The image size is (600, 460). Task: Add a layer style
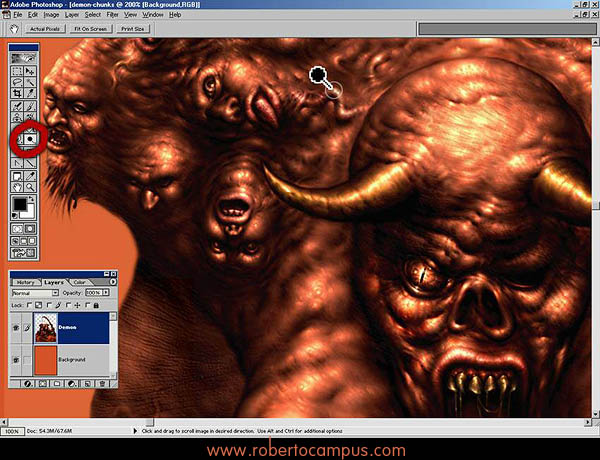coord(27,383)
